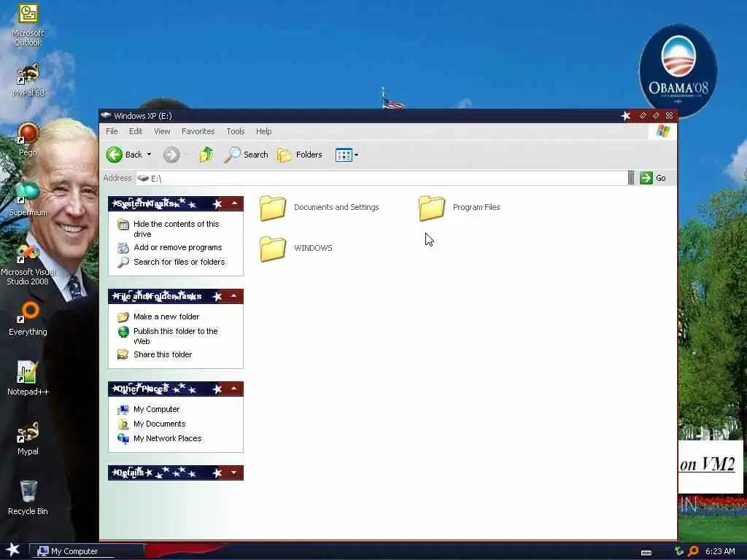747x560 pixels.
Task: Open the File menu
Action: coord(112,131)
